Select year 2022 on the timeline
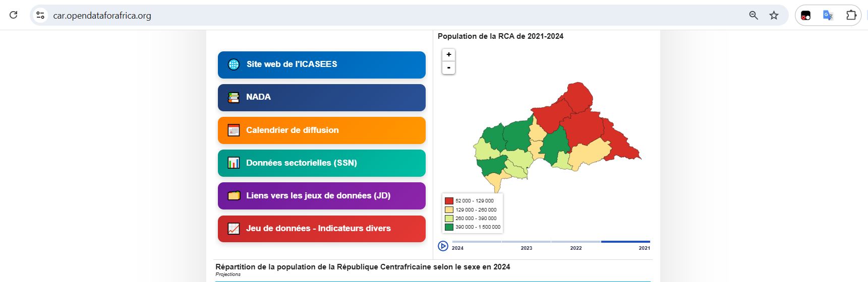The image size is (868, 282). [576, 248]
